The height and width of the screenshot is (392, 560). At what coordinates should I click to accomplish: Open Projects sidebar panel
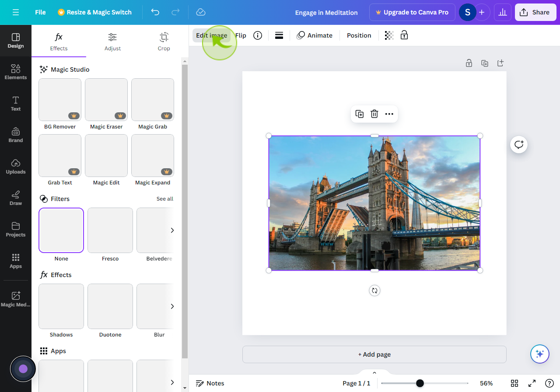pyautogui.click(x=16, y=229)
